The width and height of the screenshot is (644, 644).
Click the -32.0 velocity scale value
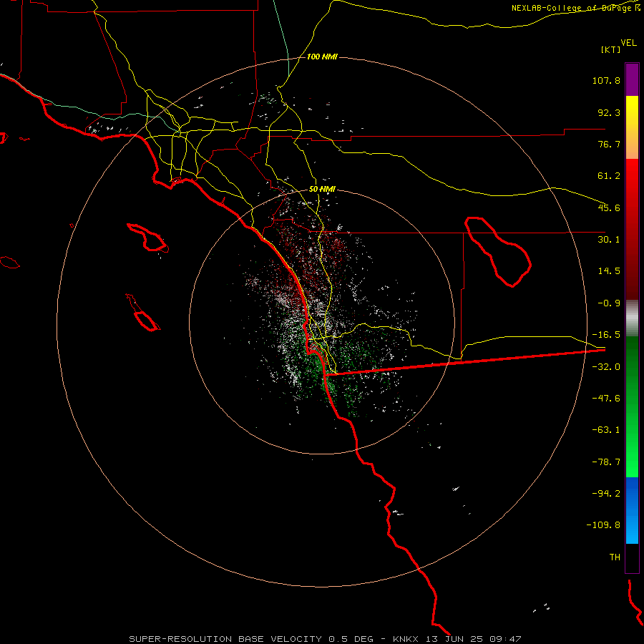pyautogui.click(x=606, y=367)
